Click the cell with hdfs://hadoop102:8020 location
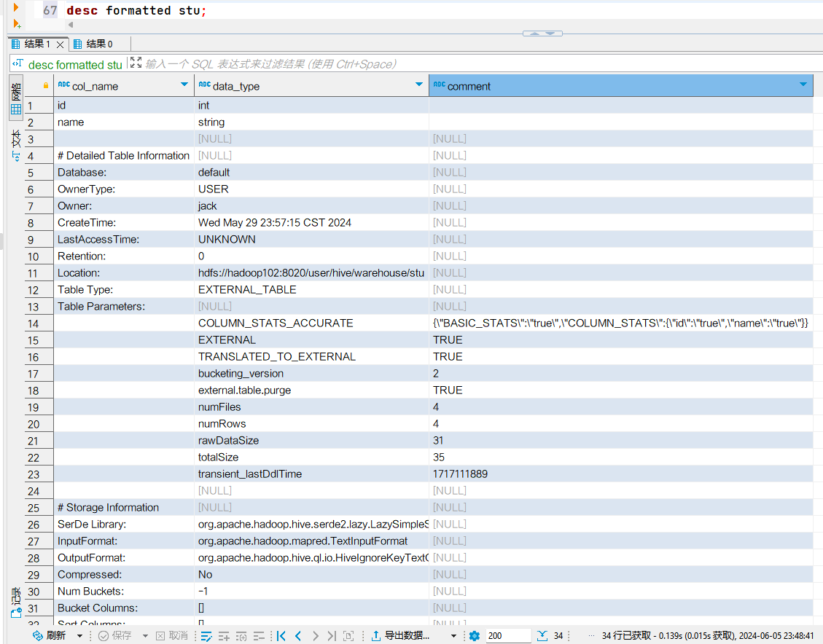This screenshot has height=644, width=823. [312, 272]
